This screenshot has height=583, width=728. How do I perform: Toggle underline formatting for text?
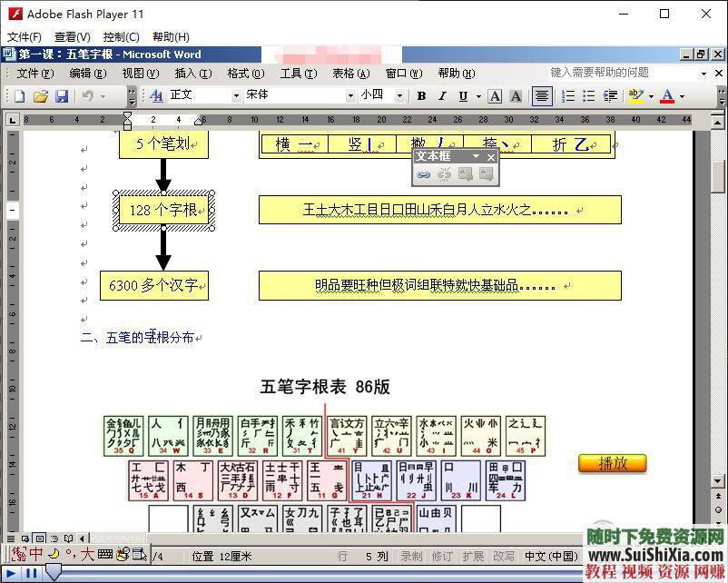point(463,96)
